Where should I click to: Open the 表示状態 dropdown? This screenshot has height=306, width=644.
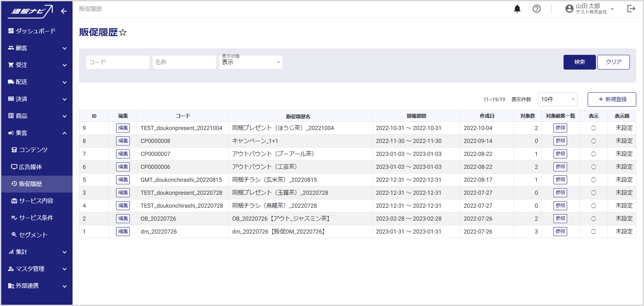click(250, 62)
